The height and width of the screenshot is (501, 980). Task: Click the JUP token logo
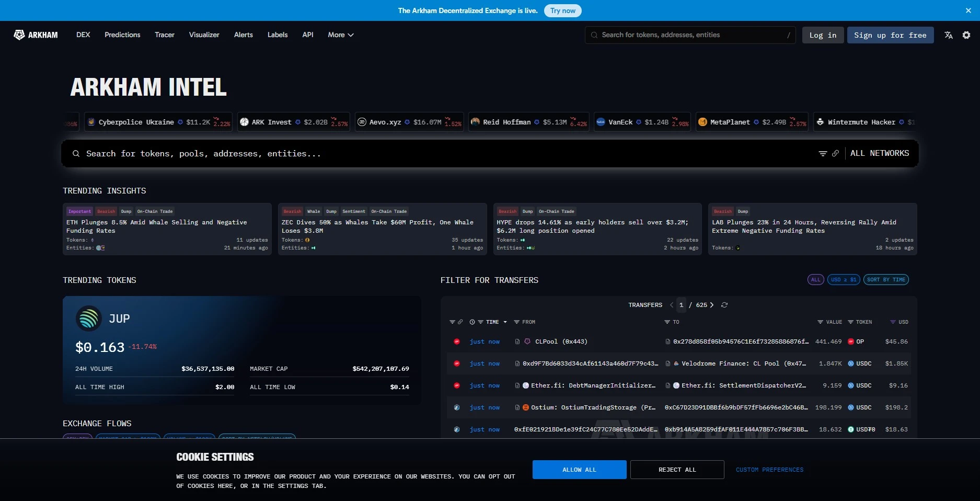(x=89, y=318)
